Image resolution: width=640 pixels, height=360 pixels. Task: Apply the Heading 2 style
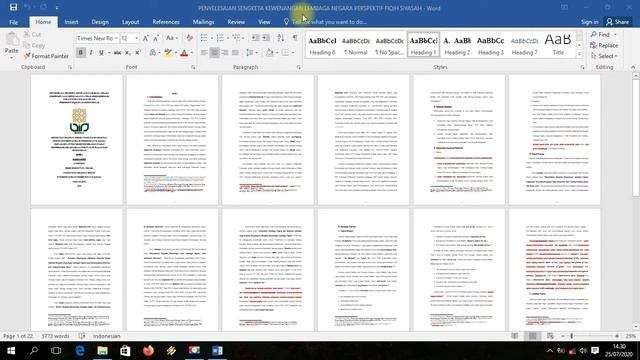pyautogui.click(x=457, y=45)
